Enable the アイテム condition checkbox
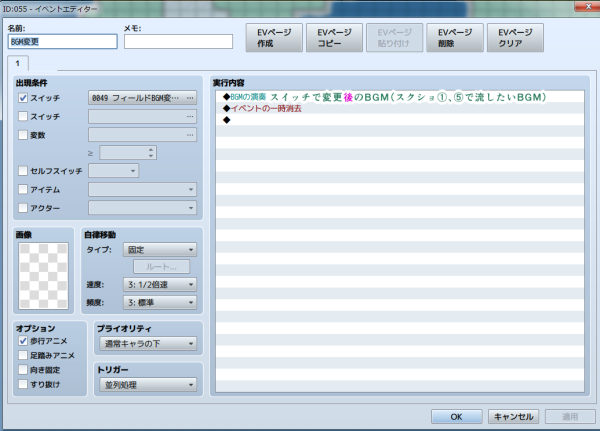 [23, 189]
